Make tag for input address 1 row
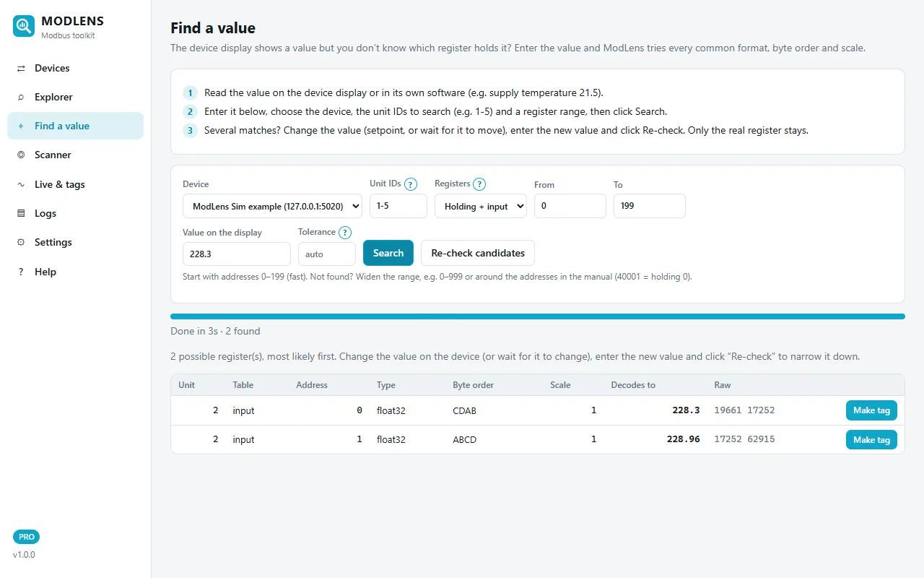Screen dimensions: 924x578 pyautogui.click(x=871, y=439)
